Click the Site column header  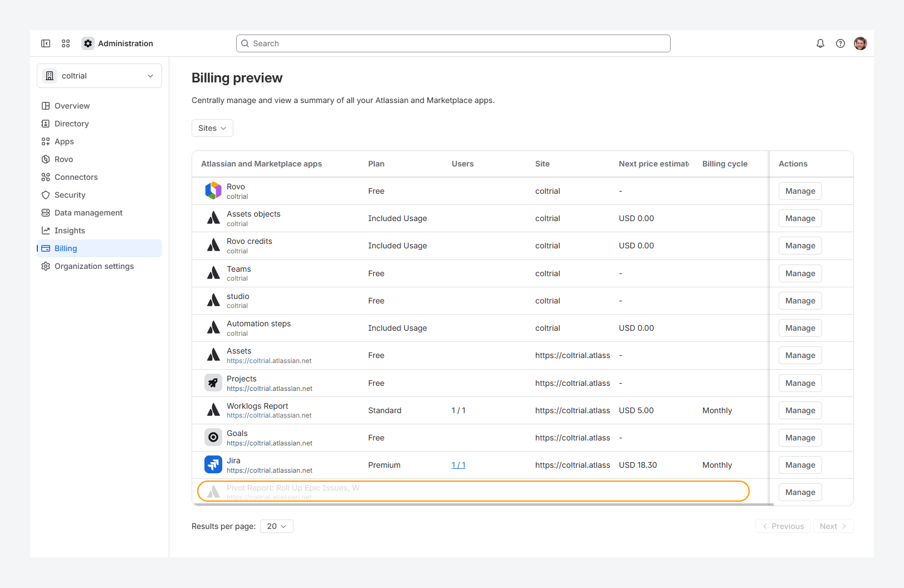point(543,164)
